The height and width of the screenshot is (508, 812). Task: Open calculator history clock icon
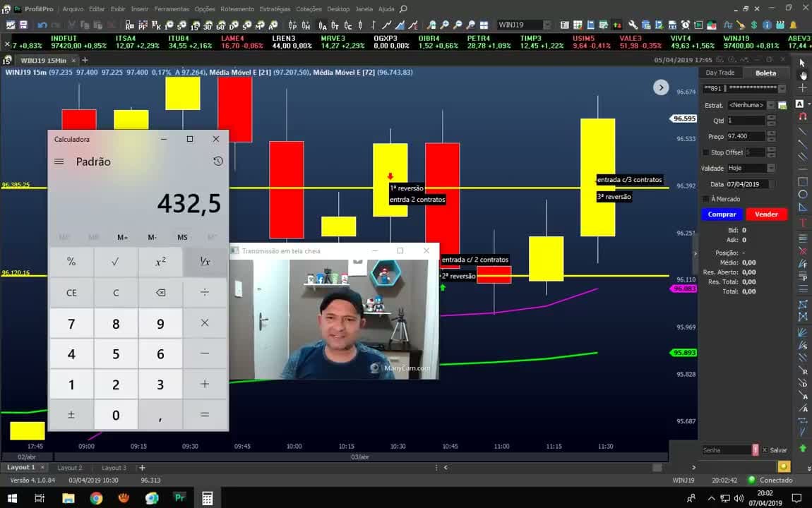pos(218,162)
